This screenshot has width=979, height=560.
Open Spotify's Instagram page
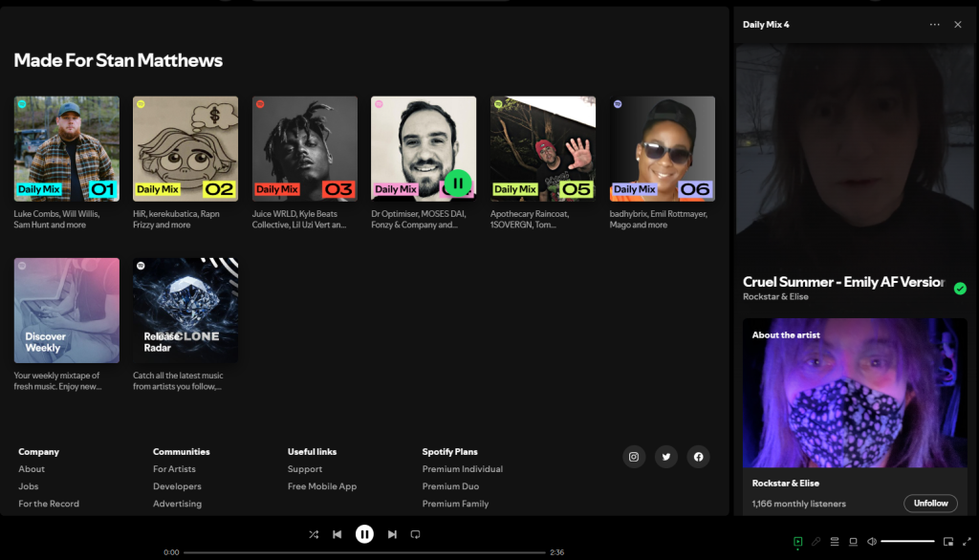click(634, 457)
